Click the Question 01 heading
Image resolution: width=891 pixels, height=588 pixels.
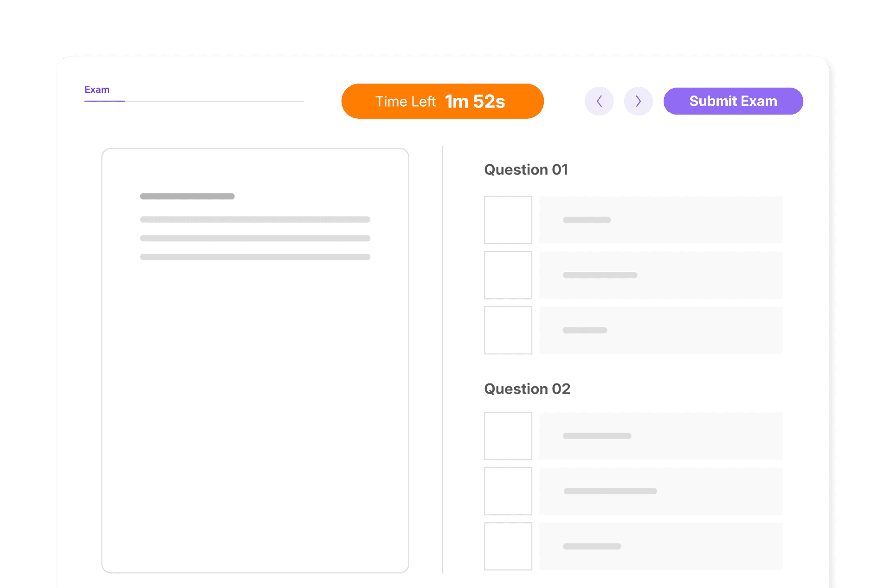tap(526, 170)
